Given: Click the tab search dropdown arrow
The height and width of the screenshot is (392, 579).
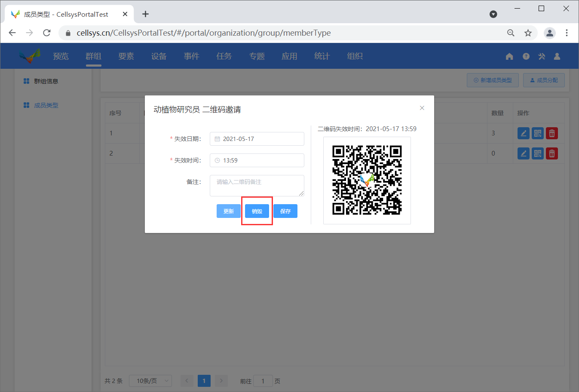Looking at the screenshot, I should [x=493, y=14].
